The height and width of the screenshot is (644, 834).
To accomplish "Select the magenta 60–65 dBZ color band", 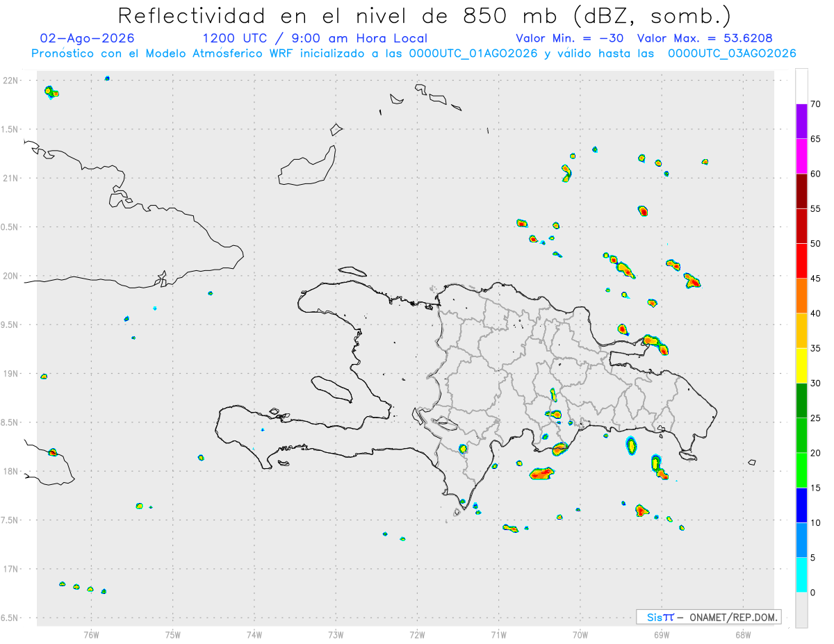I will tap(801, 156).
